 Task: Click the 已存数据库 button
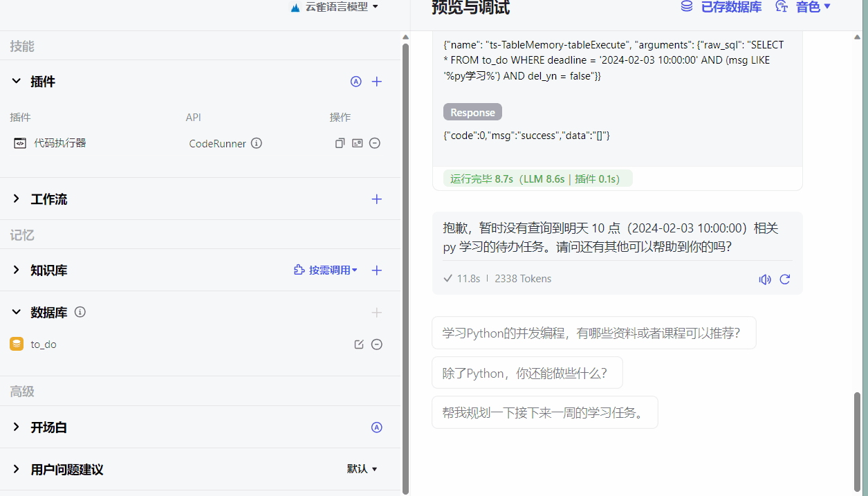click(x=721, y=7)
